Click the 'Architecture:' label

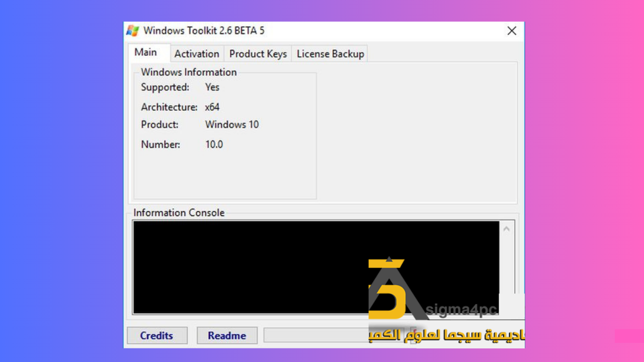[169, 107]
